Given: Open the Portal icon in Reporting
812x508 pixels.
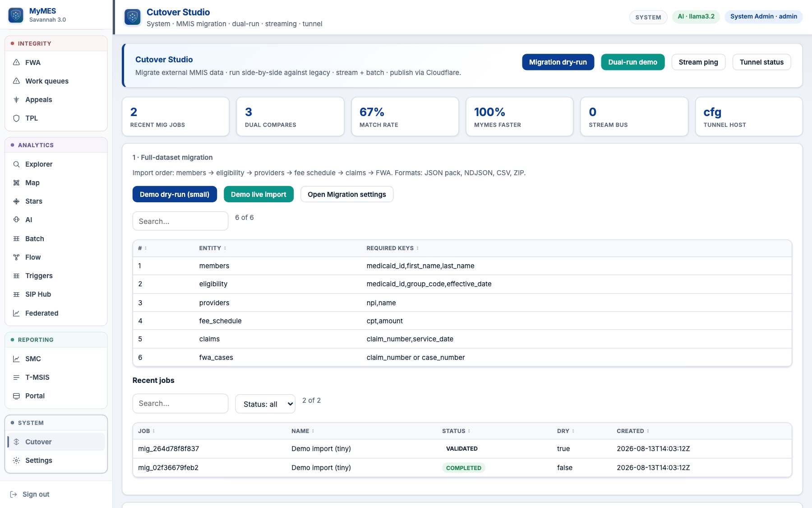Looking at the screenshot, I should pos(16,396).
